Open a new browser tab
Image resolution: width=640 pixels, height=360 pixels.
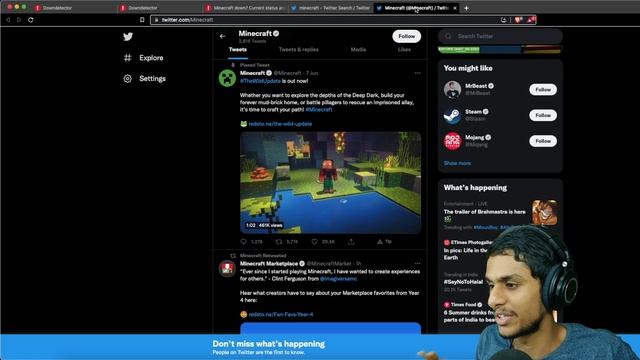pos(466,8)
